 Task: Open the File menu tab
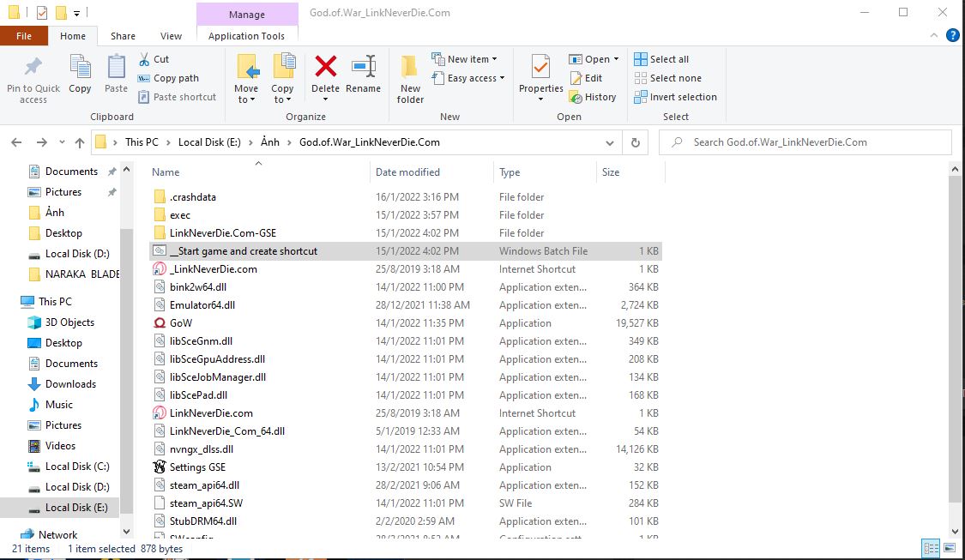point(24,36)
